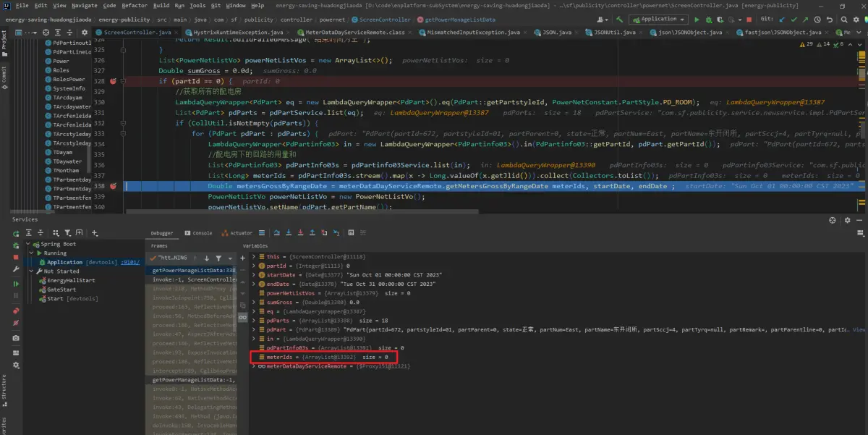Open the Refactor menu
Image resolution: width=868 pixels, height=435 pixels.
coord(136,6)
